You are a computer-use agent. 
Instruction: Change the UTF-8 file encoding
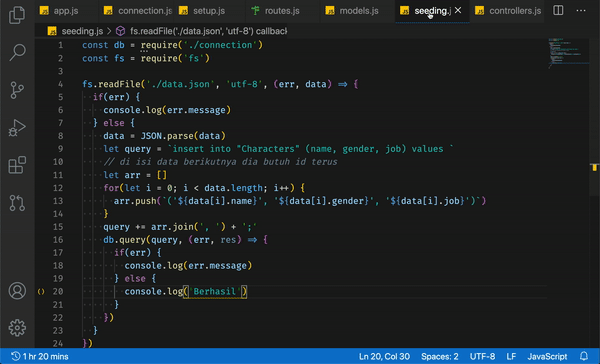tap(482, 356)
